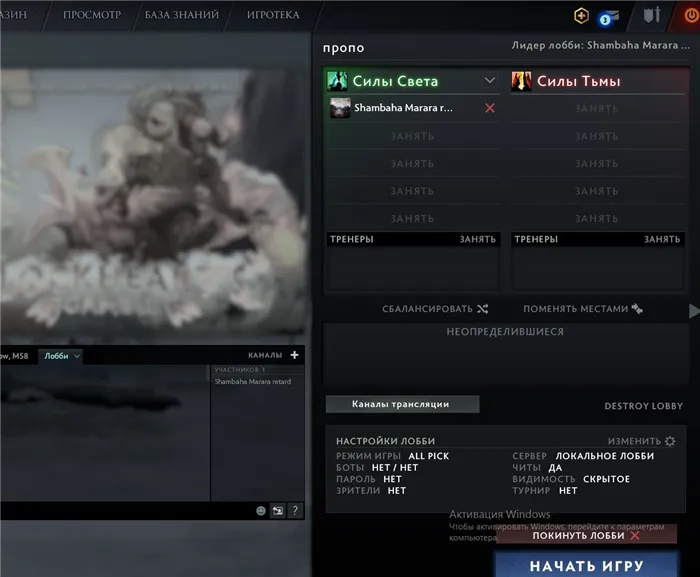Open Каналы трансляции button
The image size is (700, 577).
tap(402, 404)
